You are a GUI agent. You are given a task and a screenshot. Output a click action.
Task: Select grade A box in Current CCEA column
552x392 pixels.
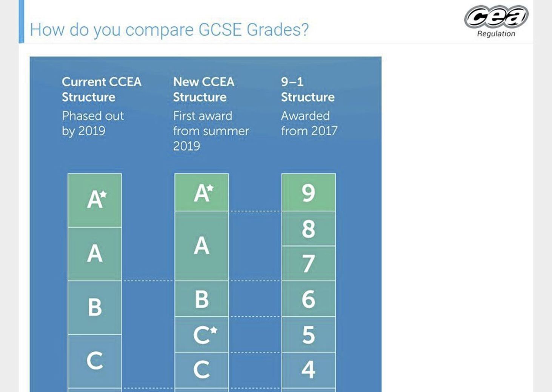95,254
